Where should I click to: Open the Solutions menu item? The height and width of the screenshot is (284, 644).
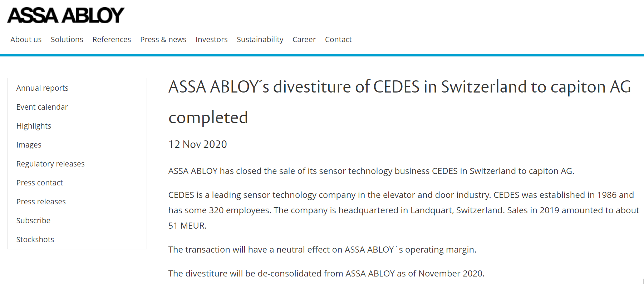(x=67, y=39)
